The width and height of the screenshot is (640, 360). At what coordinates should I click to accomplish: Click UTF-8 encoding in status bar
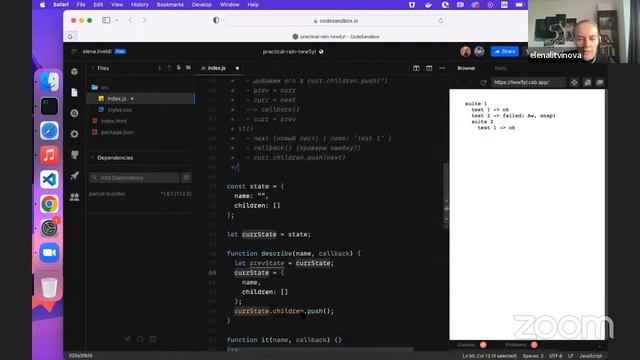556,356
